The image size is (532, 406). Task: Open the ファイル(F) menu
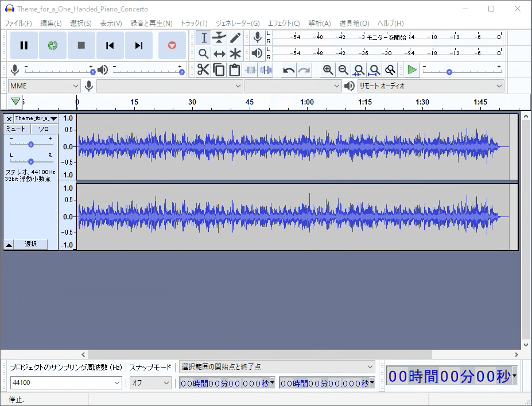18,24
